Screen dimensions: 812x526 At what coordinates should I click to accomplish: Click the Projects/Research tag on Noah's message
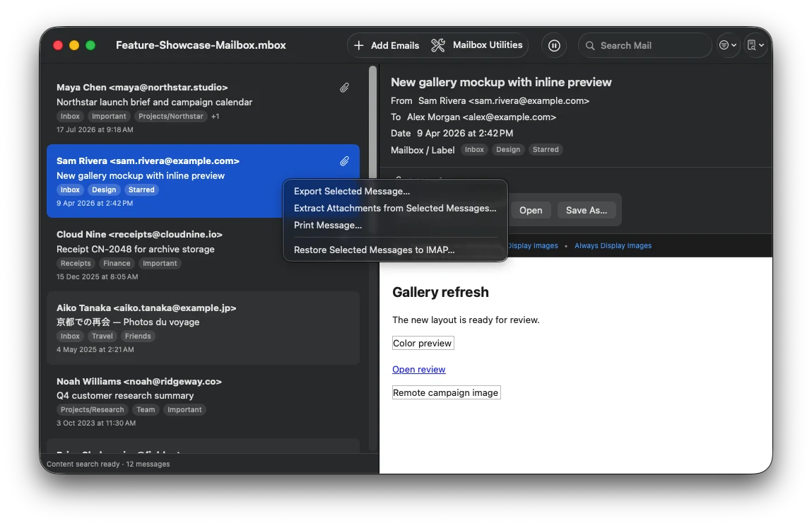point(92,409)
